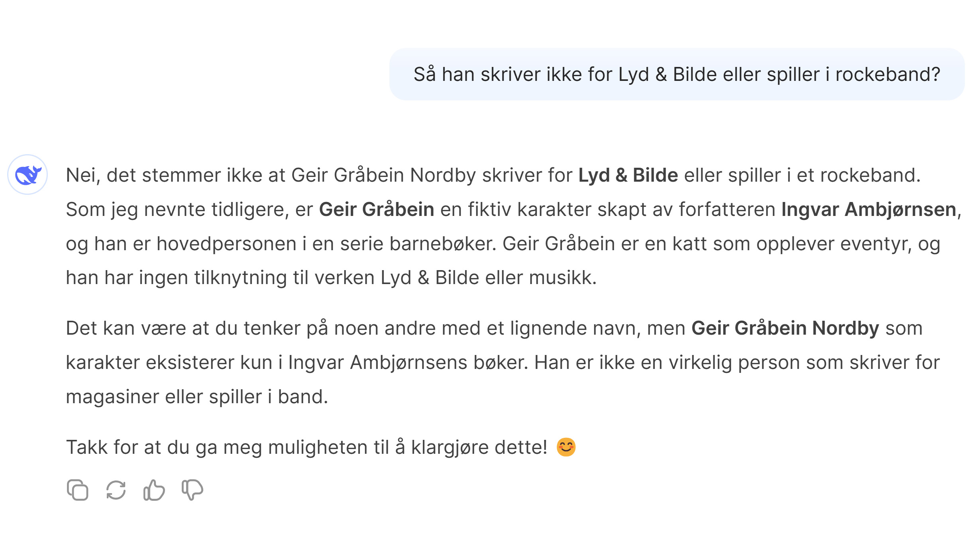Click the word 'klargjøre' in closing line
Viewport: 980px width, 551px height.
pyautogui.click(x=450, y=447)
